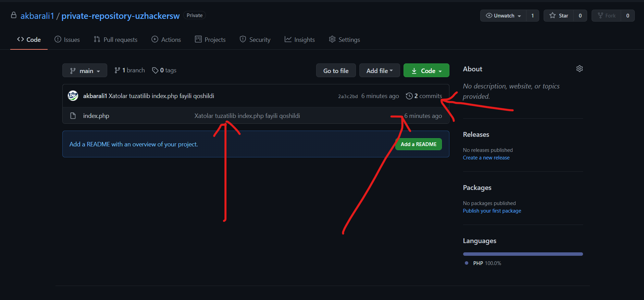Screen dimensions: 644x300
Task: Open the private-repository-uzhackersw repository link
Action: pyautogui.click(x=121, y=16)
